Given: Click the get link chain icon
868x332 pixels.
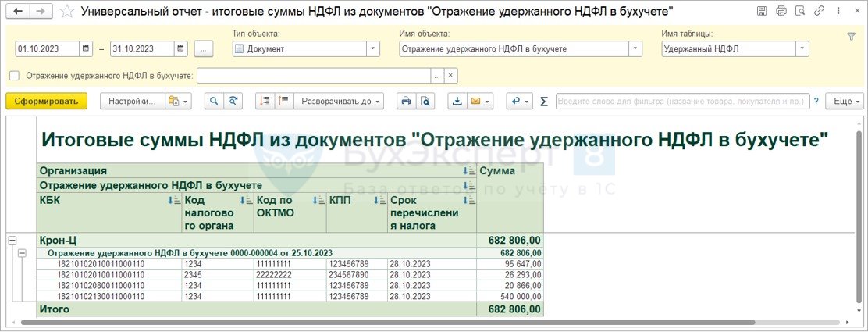Looking at the screenshot, I should (820, 11).
